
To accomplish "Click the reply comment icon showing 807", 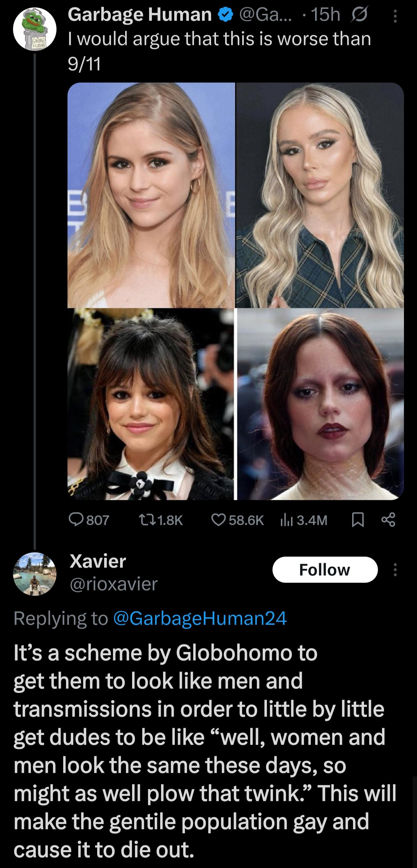I will click(77, 520).
